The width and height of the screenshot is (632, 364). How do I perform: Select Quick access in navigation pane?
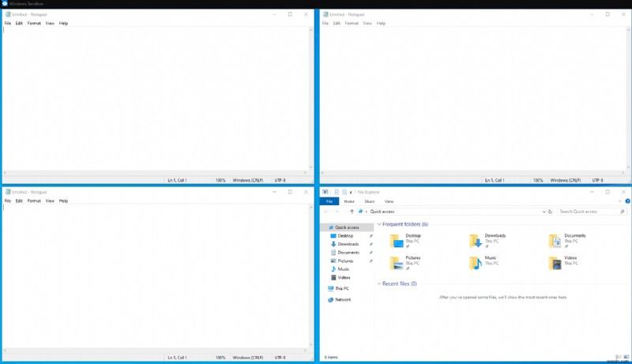(x=347, y=227)
